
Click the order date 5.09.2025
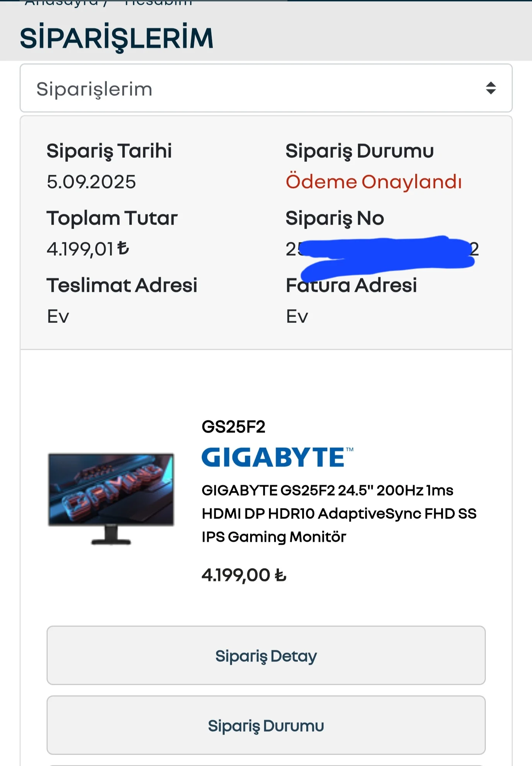[x=91, y=182]
